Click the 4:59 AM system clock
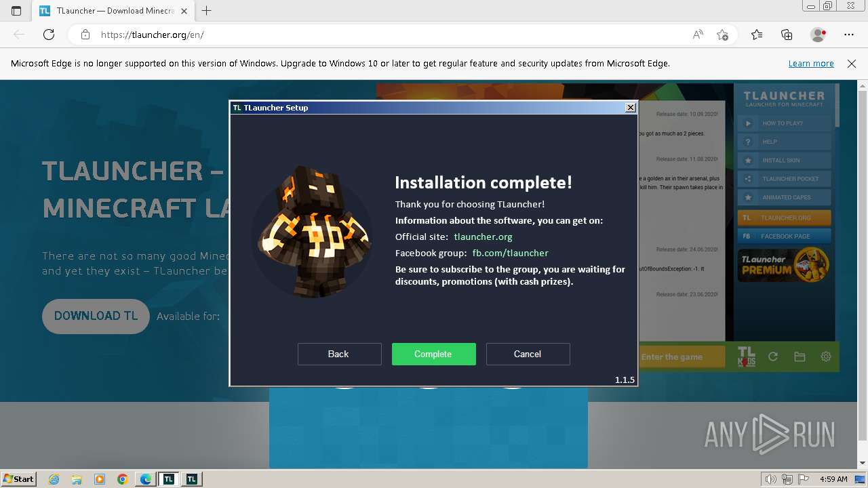Viewport: 868px width, 488px height. (x=833, y=479)
